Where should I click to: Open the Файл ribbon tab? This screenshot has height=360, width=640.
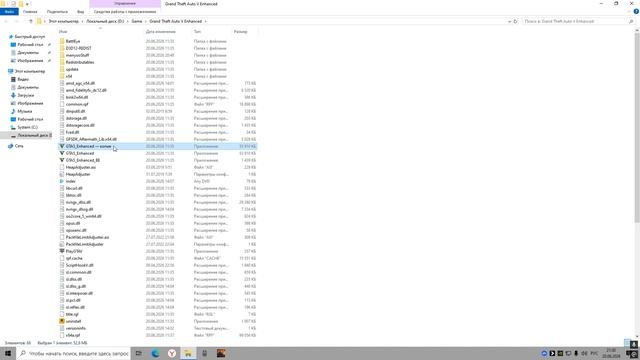pyautogui.click(x=9, y=11)
